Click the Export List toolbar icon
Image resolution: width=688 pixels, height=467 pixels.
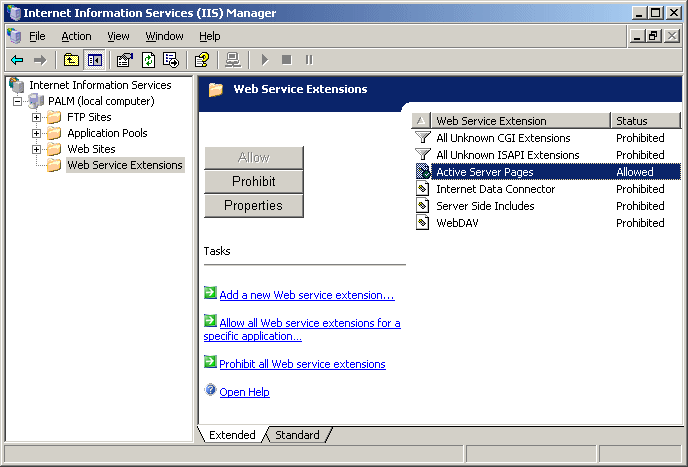[x=171, y=60]
